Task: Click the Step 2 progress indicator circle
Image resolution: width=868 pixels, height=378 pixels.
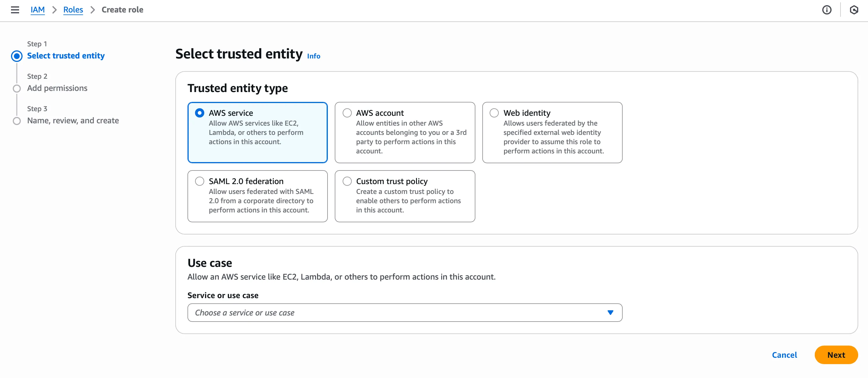Action: (16, 88)
